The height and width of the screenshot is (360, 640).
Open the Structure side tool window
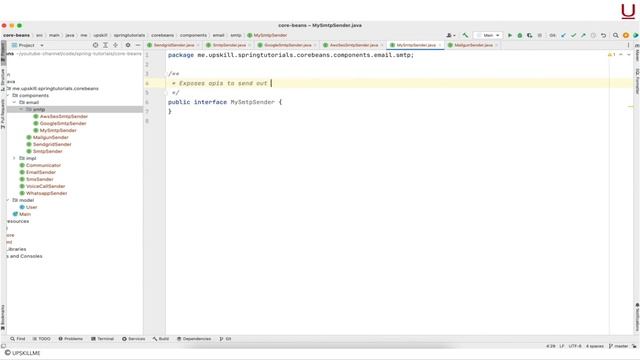click(3, 80)
